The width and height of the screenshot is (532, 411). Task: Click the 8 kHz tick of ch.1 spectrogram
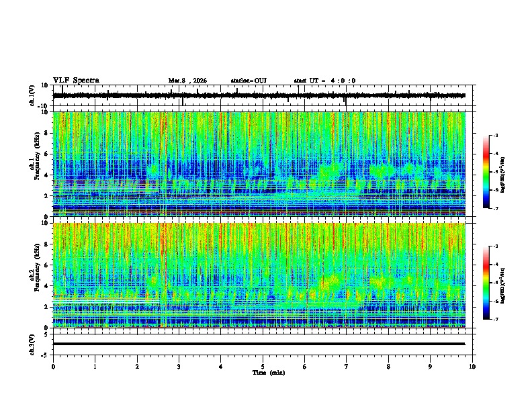[47, 133]
